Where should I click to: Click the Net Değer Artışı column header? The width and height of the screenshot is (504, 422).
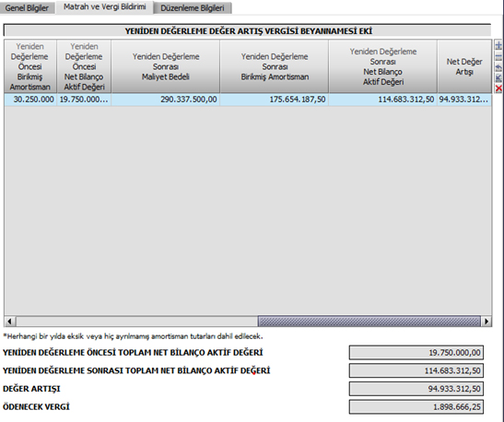tap(464, 66)
